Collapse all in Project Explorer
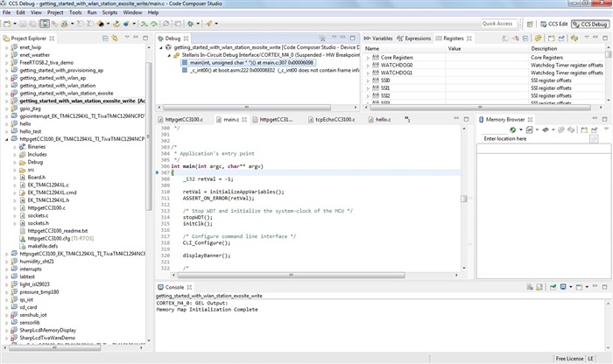The image size is (613, 364). click(x=105, y=38)
